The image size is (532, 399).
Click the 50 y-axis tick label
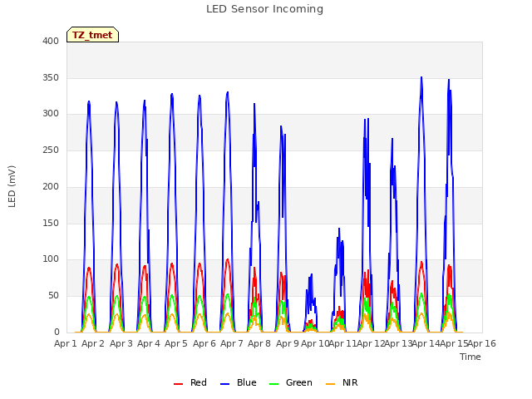53,296
